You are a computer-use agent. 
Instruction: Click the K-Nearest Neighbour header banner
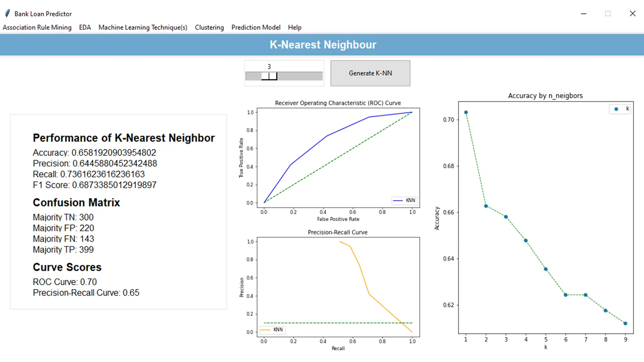pyautogui.click(x=322, y=45)
